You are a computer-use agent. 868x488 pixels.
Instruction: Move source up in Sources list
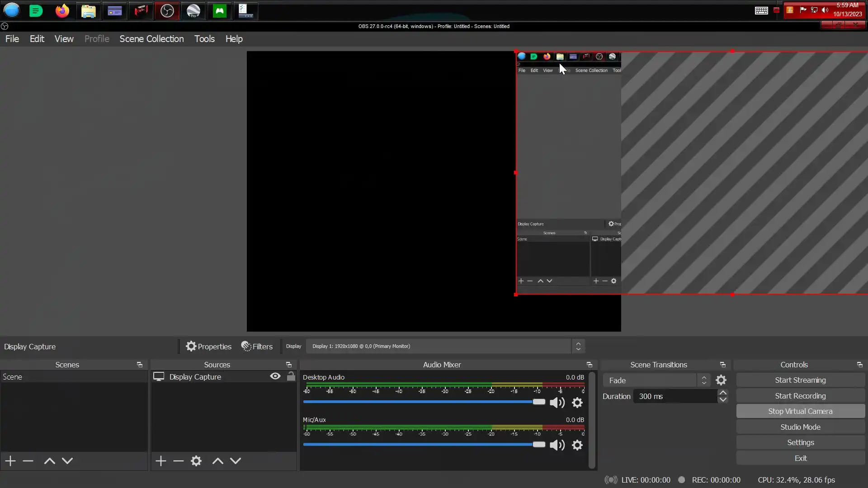217,461
